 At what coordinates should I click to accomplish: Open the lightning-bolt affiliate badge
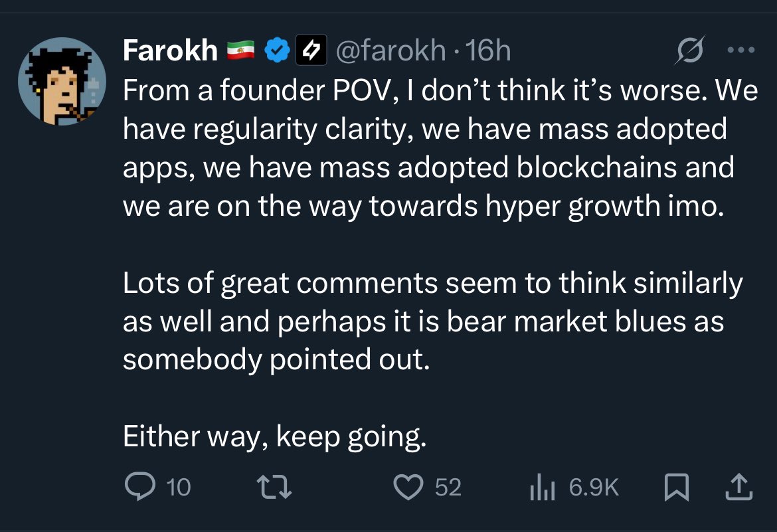311,50
